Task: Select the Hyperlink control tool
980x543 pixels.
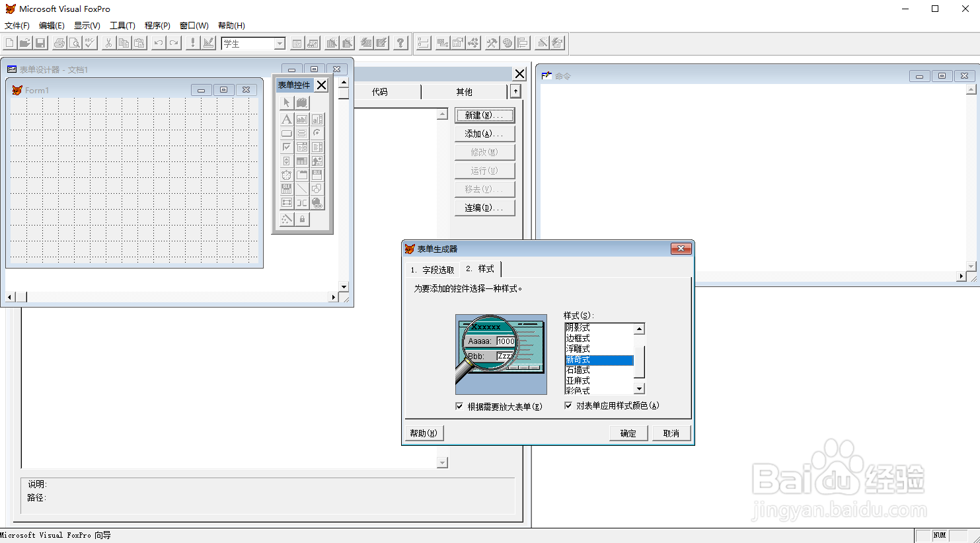Action: click(x=317, y=202)
